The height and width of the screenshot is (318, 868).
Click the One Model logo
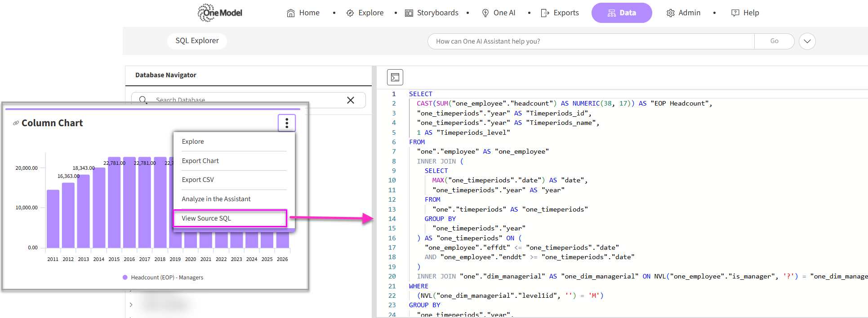220,13
